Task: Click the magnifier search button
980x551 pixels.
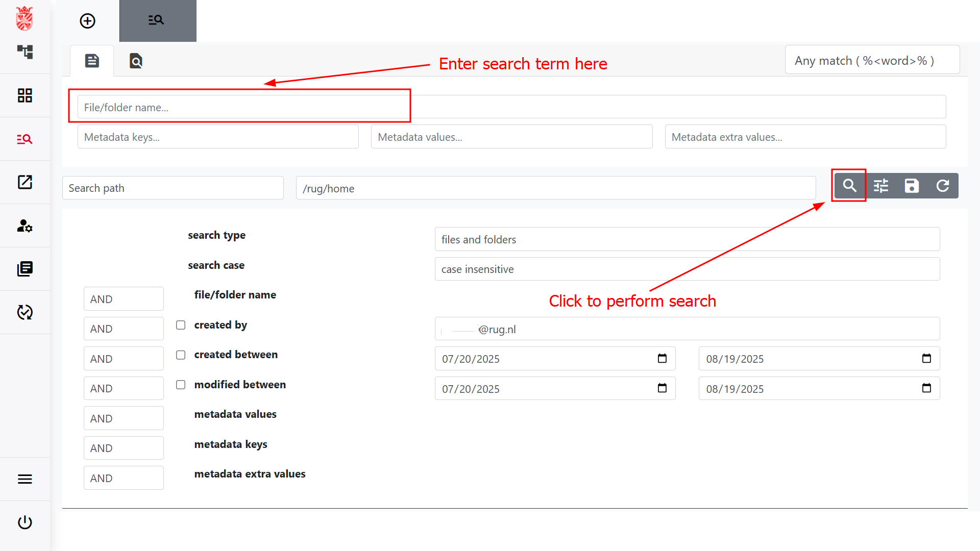Action: tap(850, 186)
